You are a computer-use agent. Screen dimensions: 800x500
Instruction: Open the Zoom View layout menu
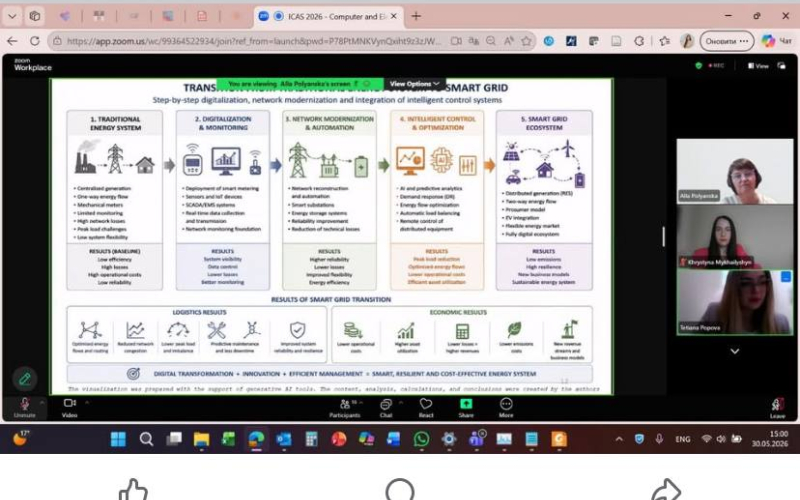[x=758, y=66]
